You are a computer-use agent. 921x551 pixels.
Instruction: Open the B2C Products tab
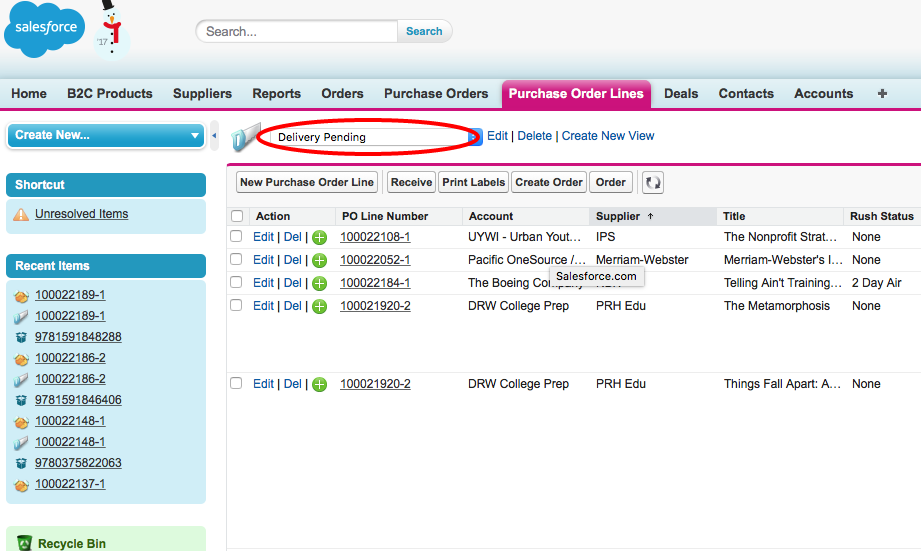click(110, 93)
